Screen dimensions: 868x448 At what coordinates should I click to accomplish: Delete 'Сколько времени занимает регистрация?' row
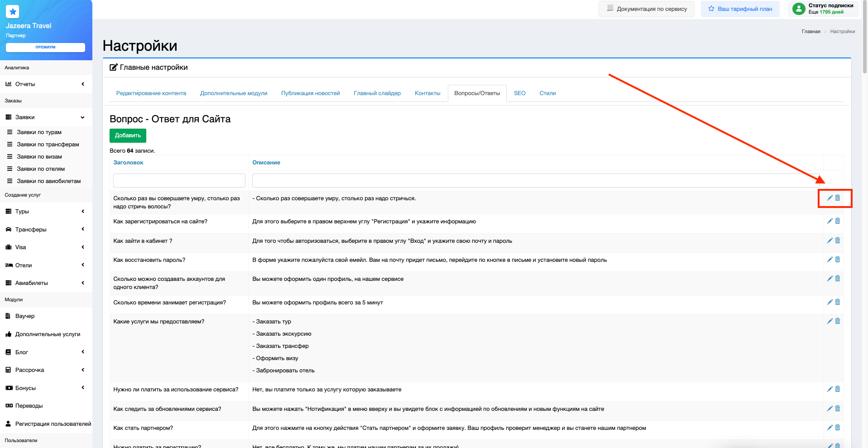[838, 302]
